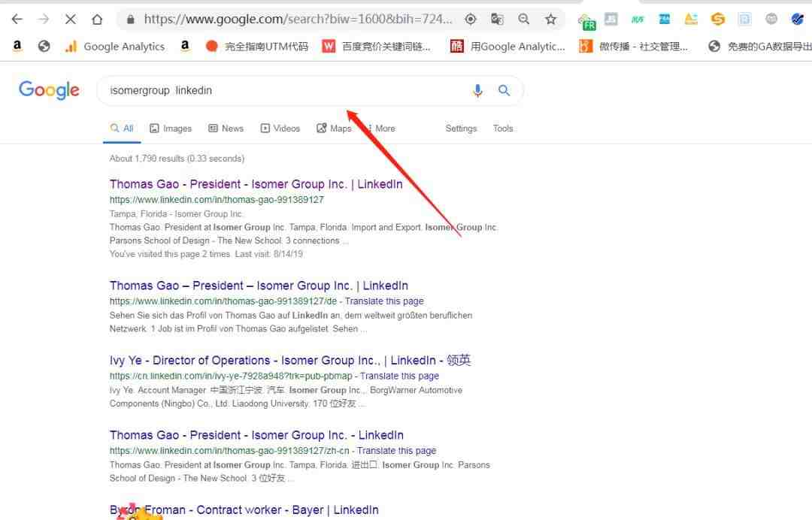812x520 pixels.
Task: Click Translate this page for the /de result
Action: (384, 301)
